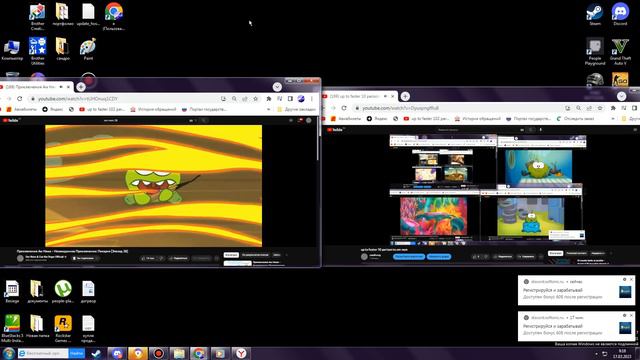Open the Windows Start menu orb
This screenshot has width=640, height=360.
(x=8, y=353)
